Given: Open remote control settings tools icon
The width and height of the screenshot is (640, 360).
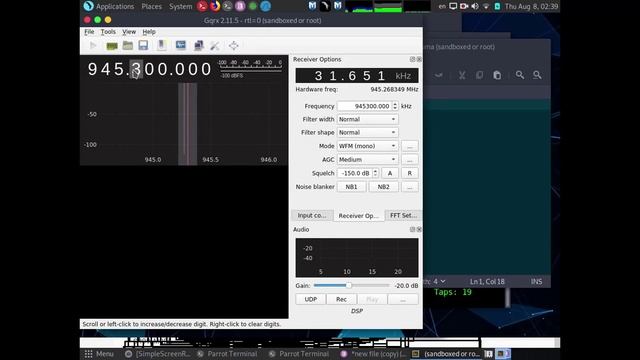Looking at the screenshot, I should tap(215, 46).
